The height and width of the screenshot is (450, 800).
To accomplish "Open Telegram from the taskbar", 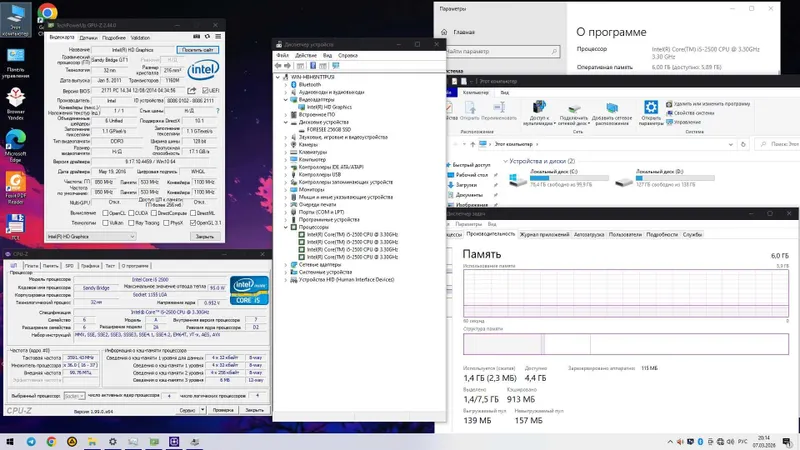I will click(31, 442).
